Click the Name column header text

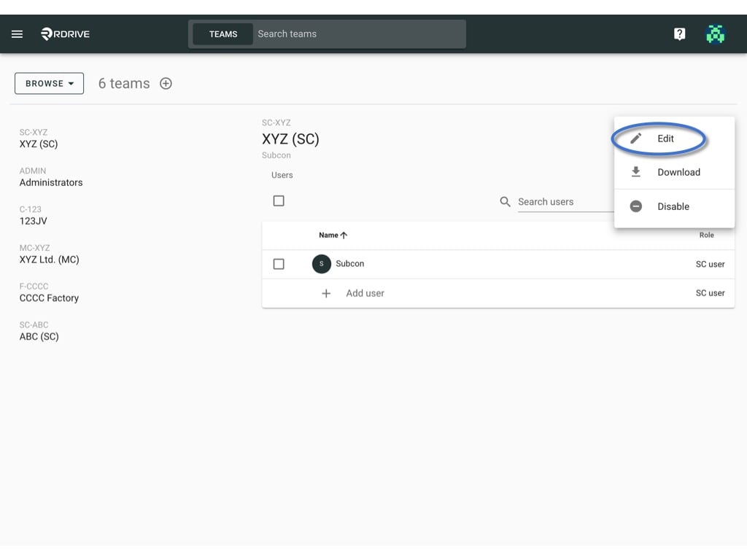click(328, 236)
